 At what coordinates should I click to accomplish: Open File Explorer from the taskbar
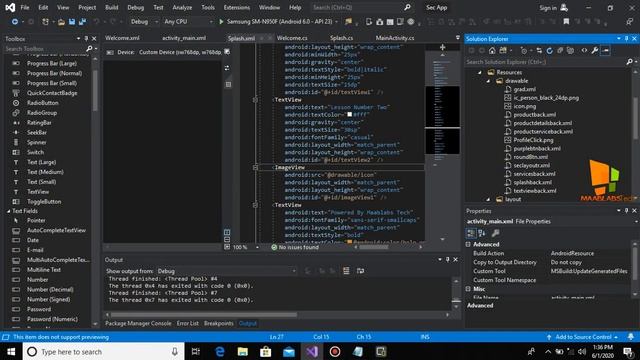coord(243,351)
